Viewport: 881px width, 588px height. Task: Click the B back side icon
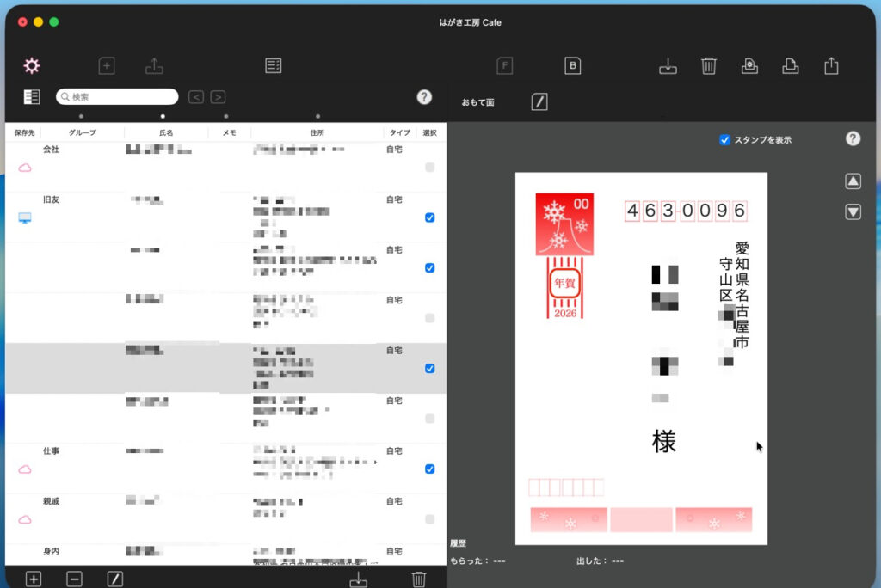pos(572,65)
